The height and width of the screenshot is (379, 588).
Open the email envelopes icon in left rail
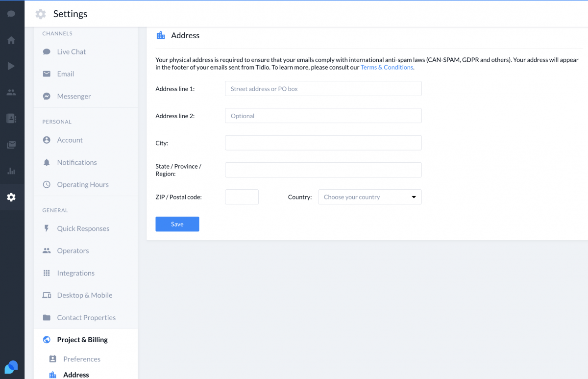click(11, 145)
